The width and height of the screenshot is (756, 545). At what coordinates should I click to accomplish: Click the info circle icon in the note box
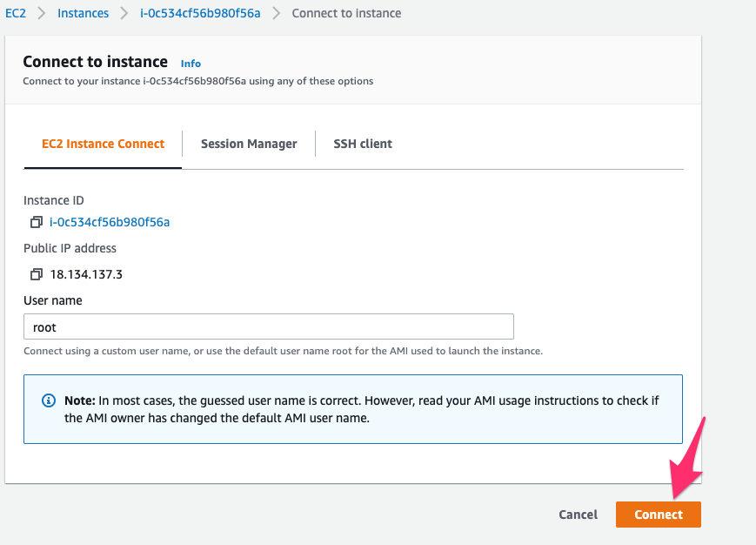click(x=49, y=401)
